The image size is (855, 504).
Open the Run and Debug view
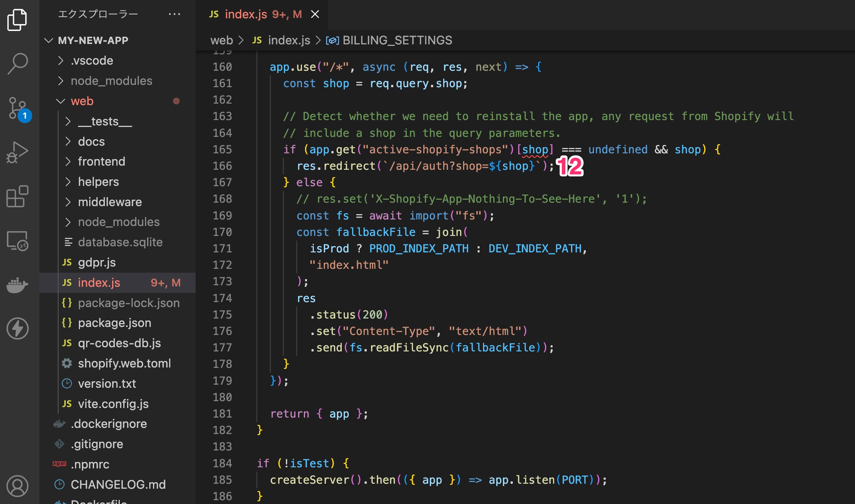coord(17,152)
